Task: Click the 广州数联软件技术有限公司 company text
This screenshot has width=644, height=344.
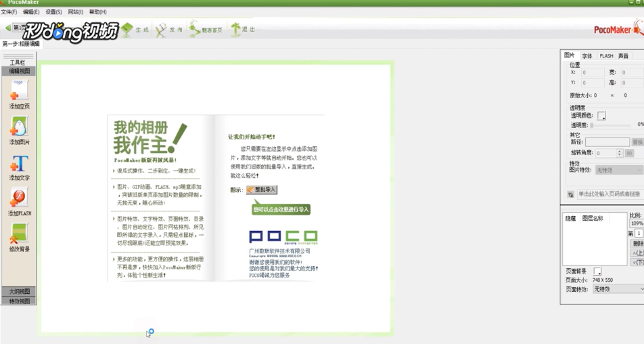Action: point(279,251)
